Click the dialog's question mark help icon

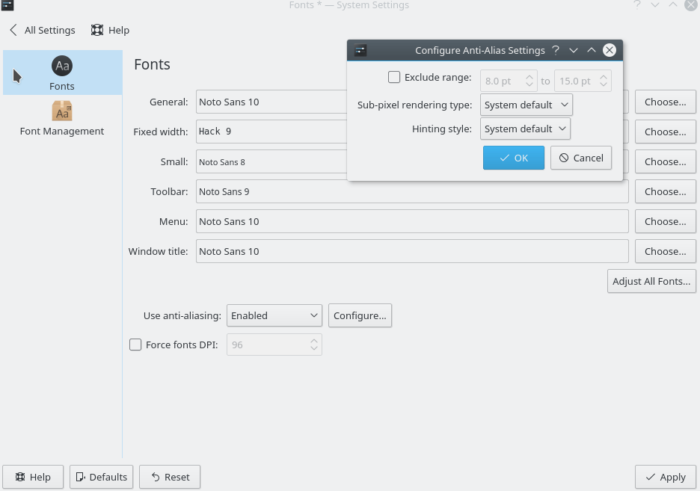555,50
